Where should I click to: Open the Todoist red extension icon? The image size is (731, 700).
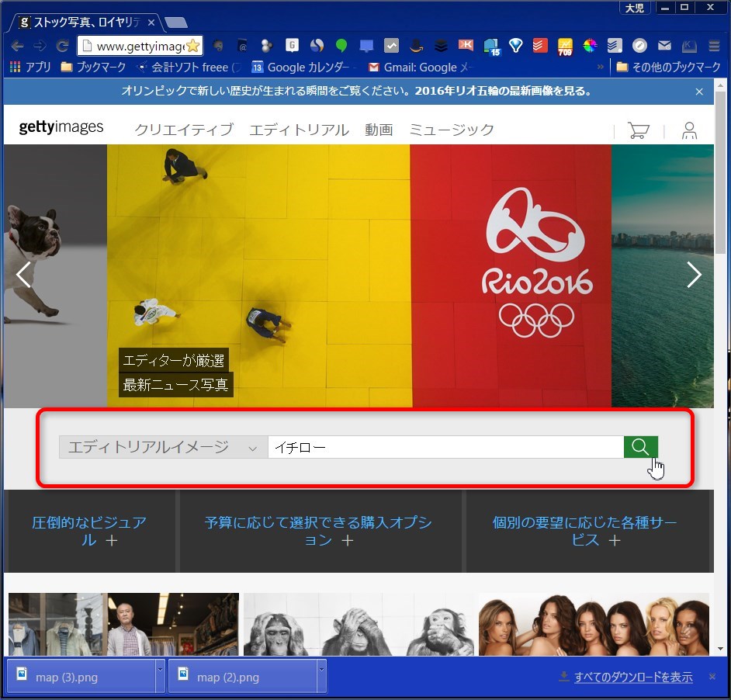coord(540,46)
